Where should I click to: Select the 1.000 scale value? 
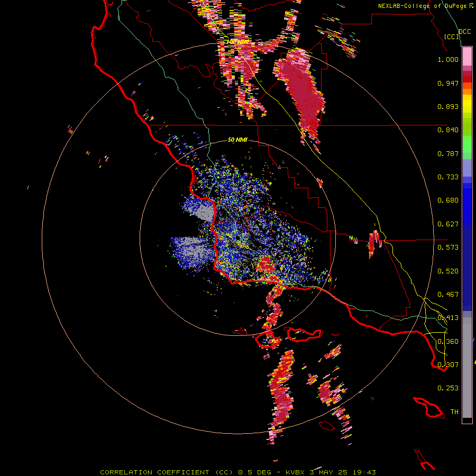pos(448,59)
